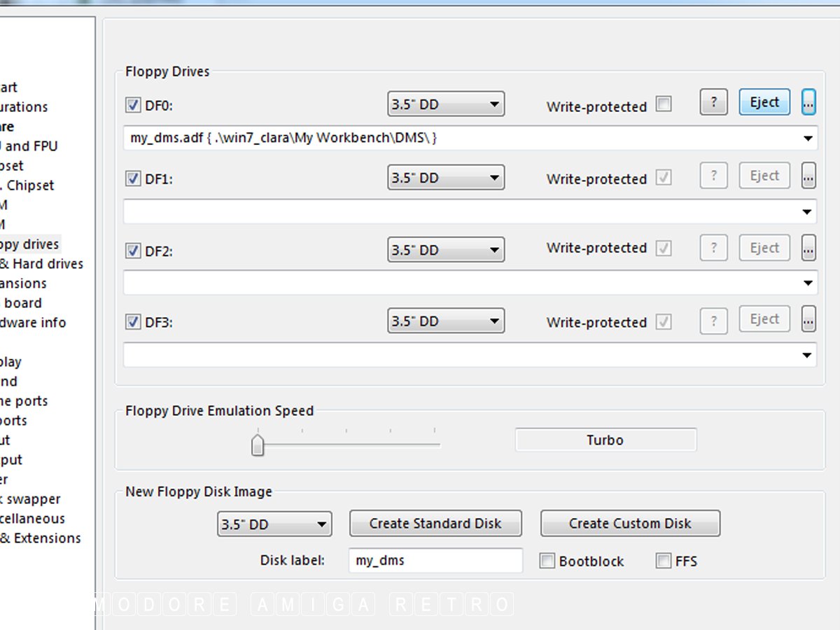Click the ellipsis browse button for DF2
The image size is (840, 630).
click(808, 248)
